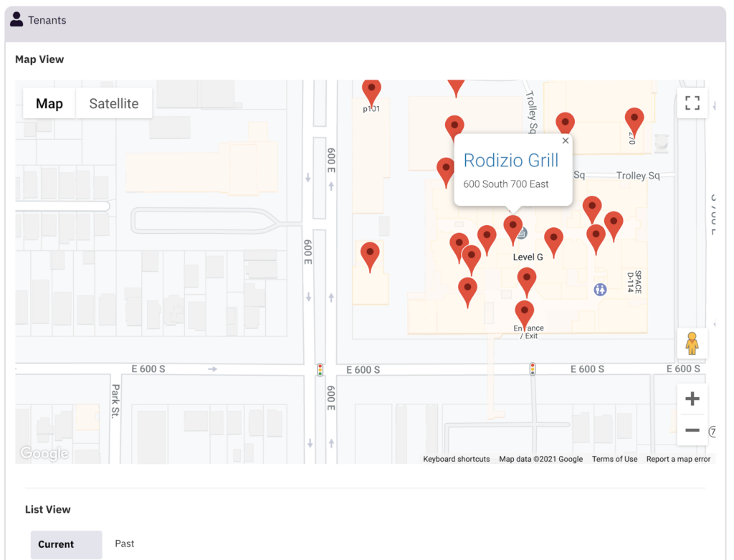Screen dimensions: 734x560
Task: Click the 'Map data ©2021 Google' text
Action: tap(540, 459)
